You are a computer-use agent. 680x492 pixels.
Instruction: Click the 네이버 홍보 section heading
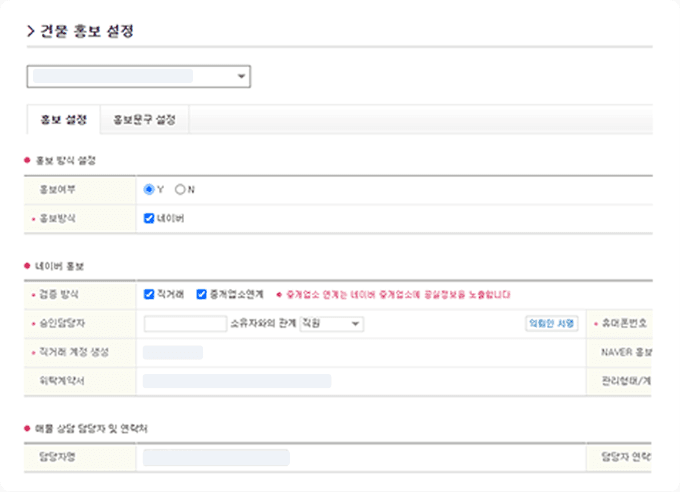[61, 266]
